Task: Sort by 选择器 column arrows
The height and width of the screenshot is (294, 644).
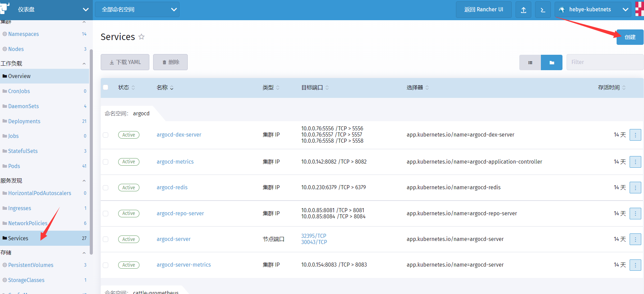Action: click(427, 88)
